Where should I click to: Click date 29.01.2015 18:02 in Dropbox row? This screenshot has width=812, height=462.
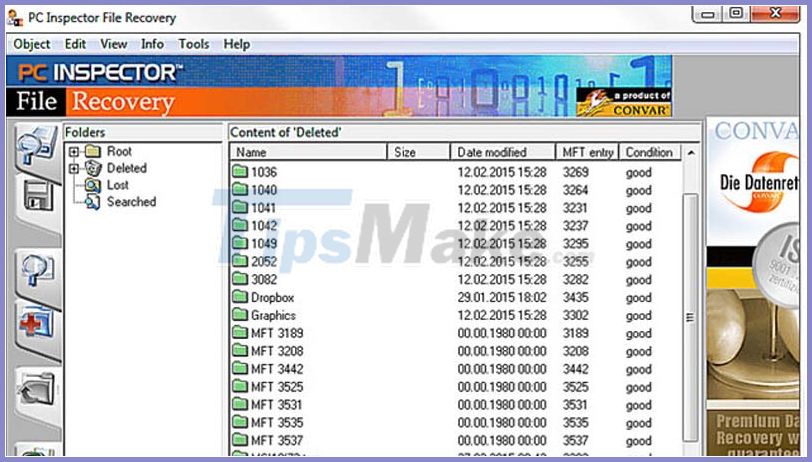tap(502, 297)
